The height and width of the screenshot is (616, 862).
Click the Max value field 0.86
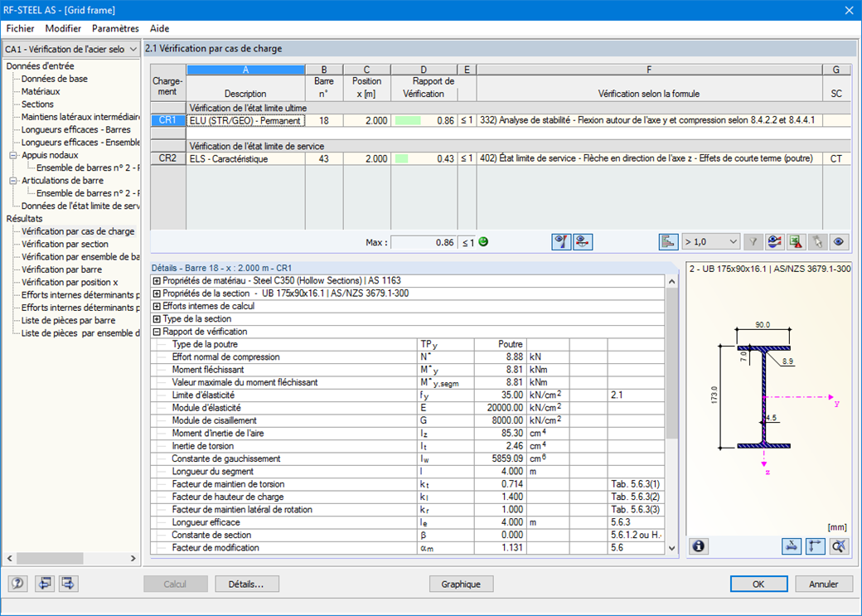424,242
